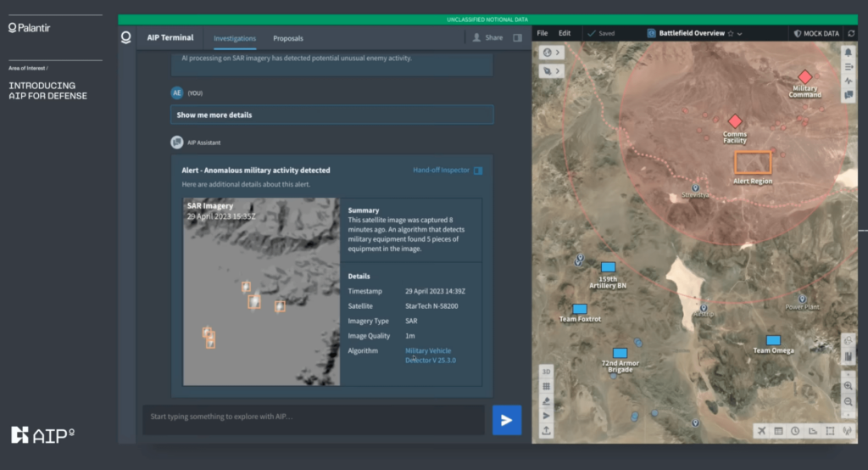The image size is (868, 470).
Task: Click the refresh icon beside MOCK DATA
Action: point(851,34)
